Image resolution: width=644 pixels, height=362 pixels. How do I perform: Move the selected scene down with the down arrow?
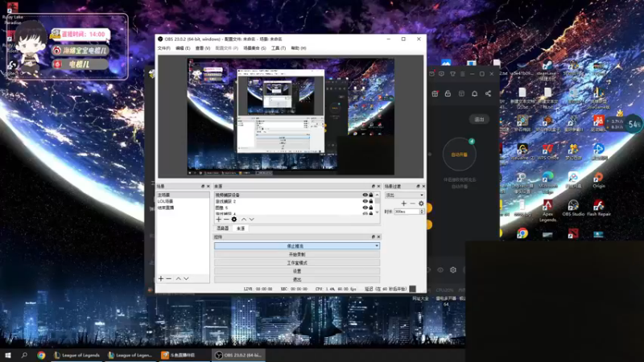coord(186,278)
